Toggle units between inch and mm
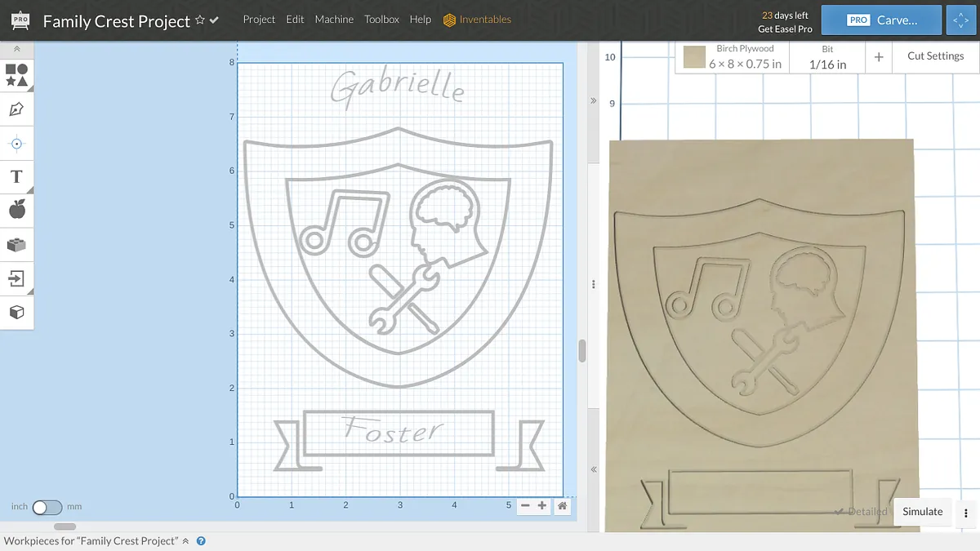 (x=47, y=507)
